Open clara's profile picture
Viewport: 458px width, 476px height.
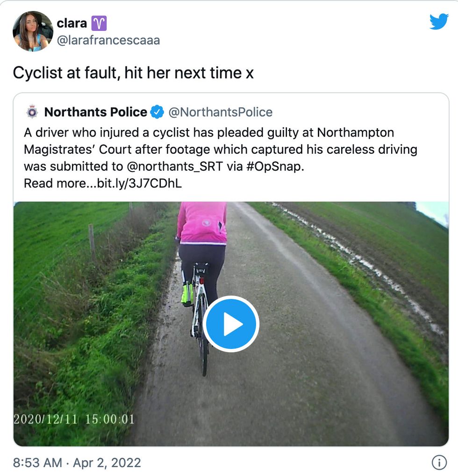click(33, 31)
